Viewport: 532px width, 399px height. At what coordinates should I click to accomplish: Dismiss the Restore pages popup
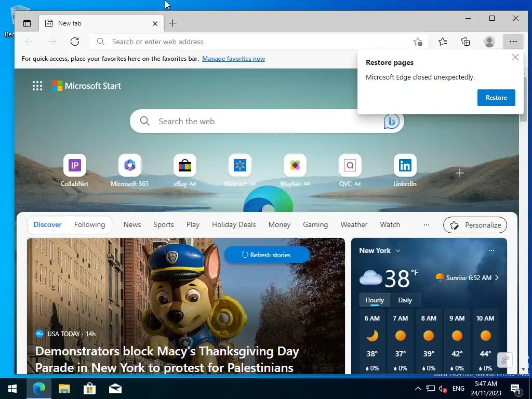point(515,57)
